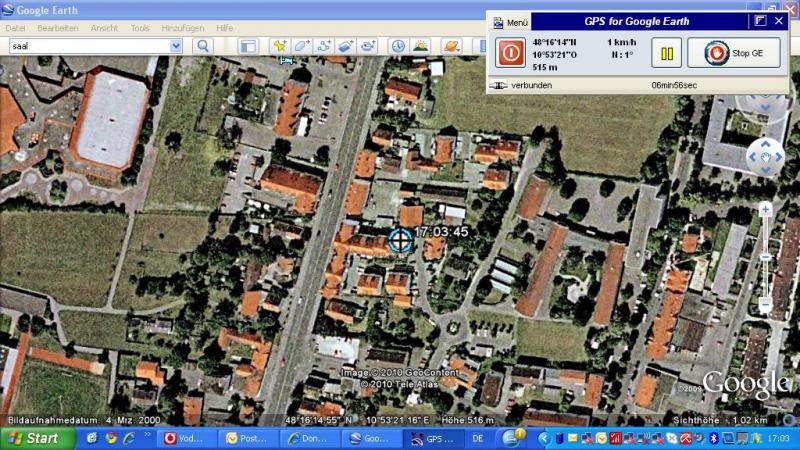Open the Menü dropdown in GPS window
800x450 pixels.
pos(510,21)
